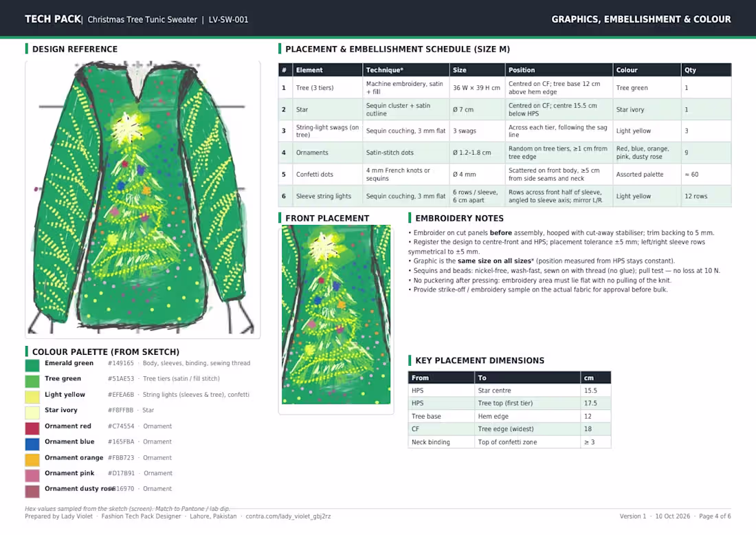This screenshot has height=535, width=756.
Task: Click the Ornament dusty rose swatch
Action: (32, 491)
